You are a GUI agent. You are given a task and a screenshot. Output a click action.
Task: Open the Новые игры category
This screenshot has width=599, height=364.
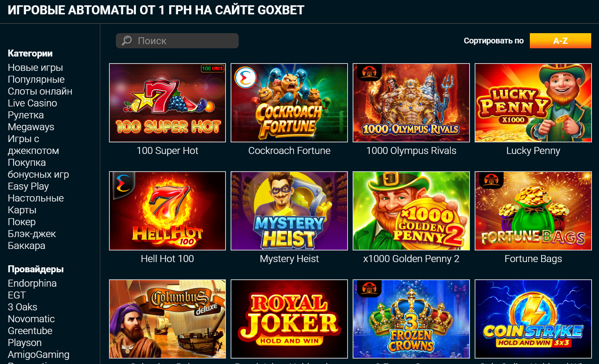click(35, 68)
